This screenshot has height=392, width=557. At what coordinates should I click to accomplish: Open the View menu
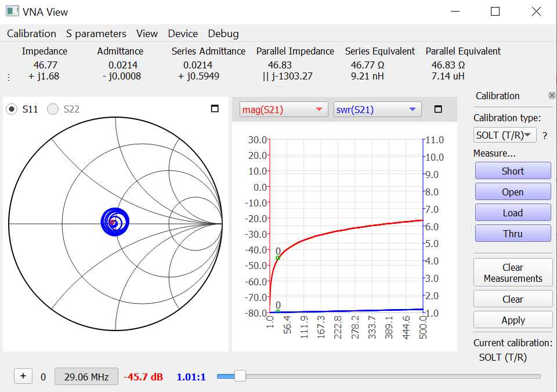click(147, 34)
